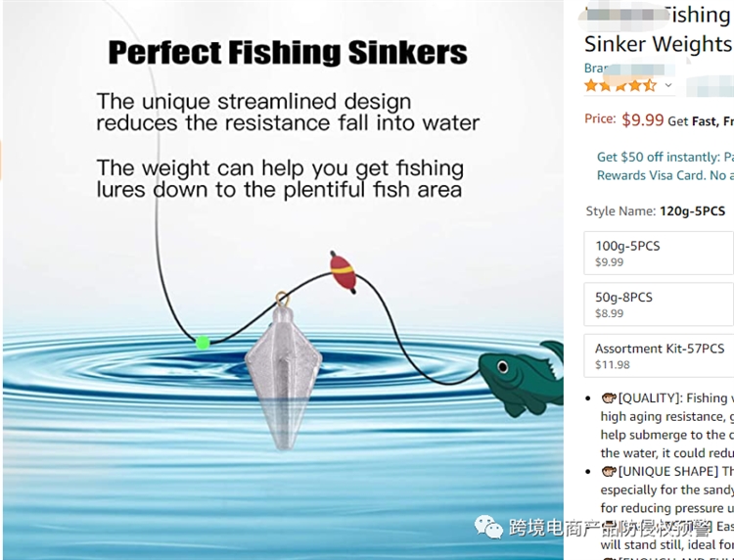Click the Chinese WeChat account name watermark
Screen dimensions: 734x560
(609, 529)
